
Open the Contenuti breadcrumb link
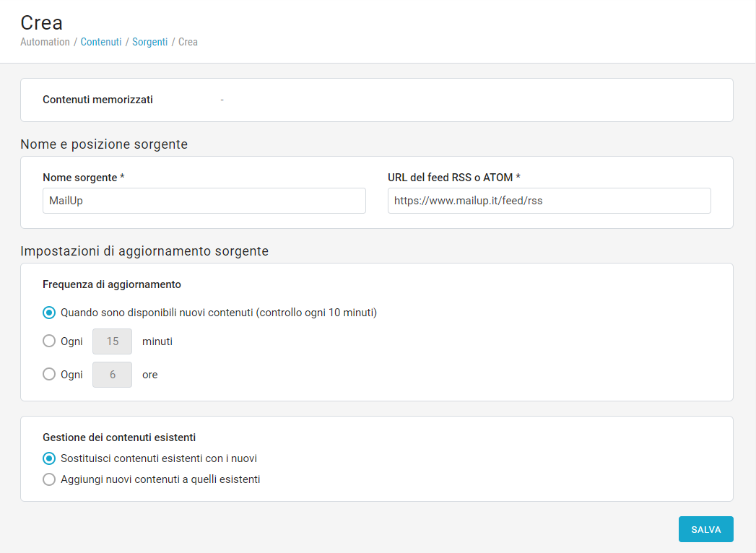click(101, 42)
